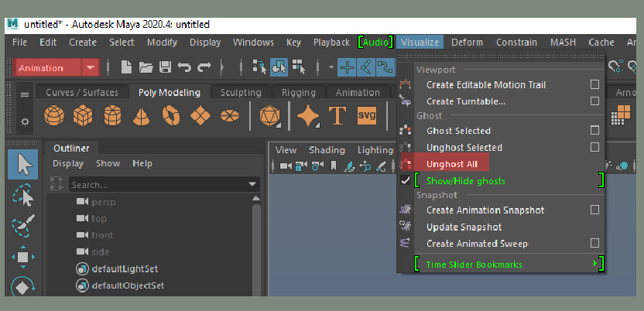The width and height of the screenshot is (644, 311).
Task: Open Ghost Selected option box
Action: pyautogui.click(x=594, y=130)
